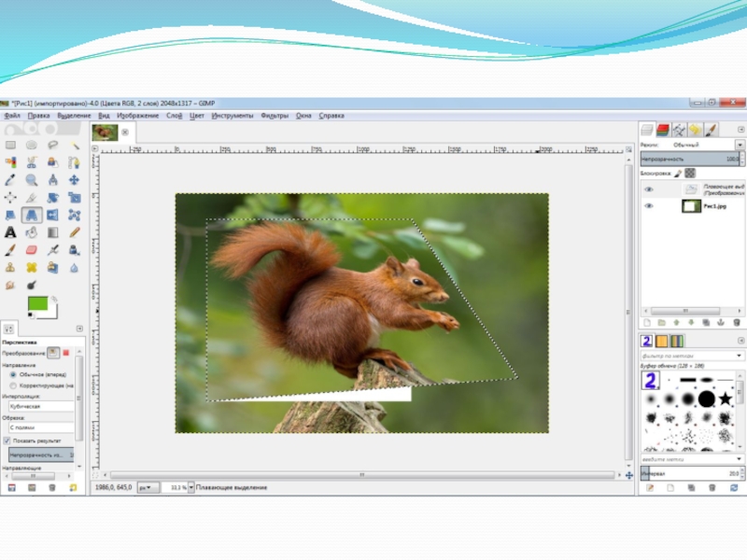Select the Zoom magnifier tool
This screenshot has height=560, width=747.
click(x=32, y=180)
